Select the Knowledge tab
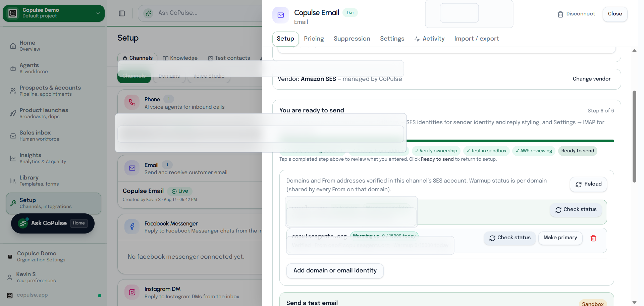Viewport: 644px width, 306px height. coord(180,58)
